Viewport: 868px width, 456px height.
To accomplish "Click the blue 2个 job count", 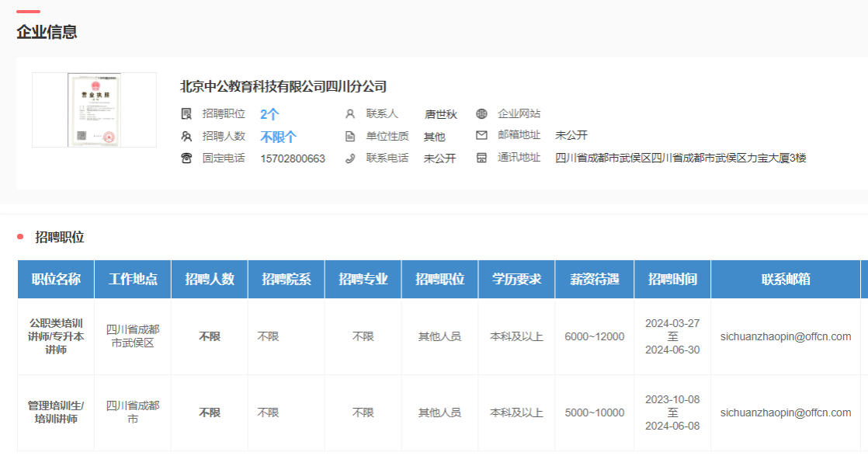I will [269, 114].
